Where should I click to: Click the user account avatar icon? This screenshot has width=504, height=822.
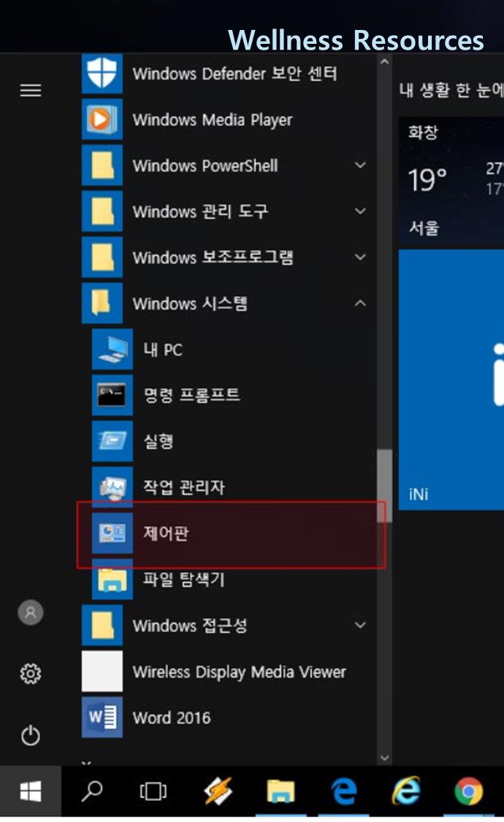(31, 612)
